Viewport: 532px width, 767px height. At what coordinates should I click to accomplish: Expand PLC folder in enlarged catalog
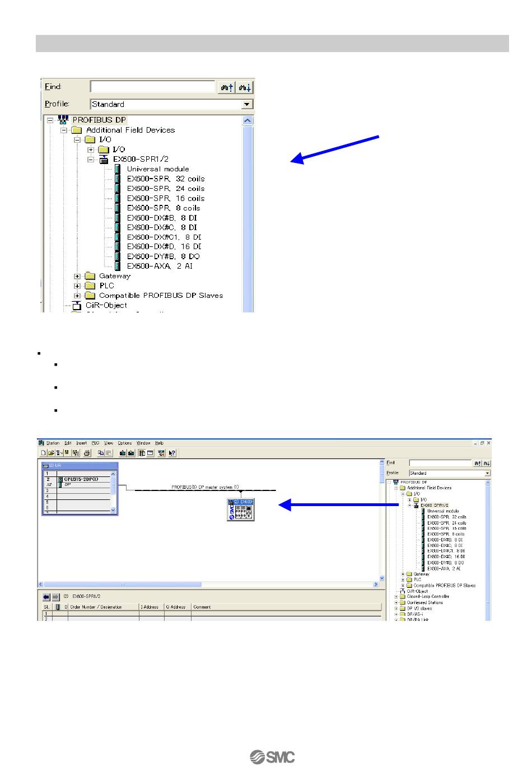(x=77, y=286)
